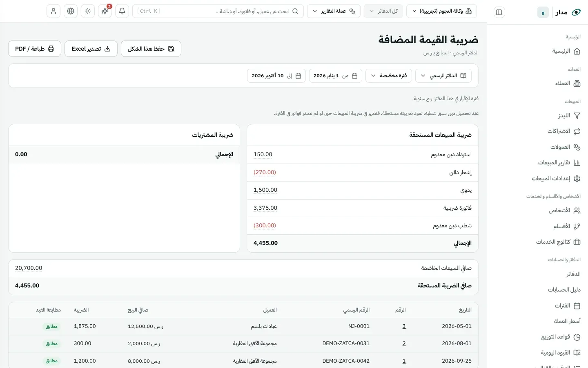
Task: Click حفظ هذا الشكل button
Action: coord(151,49)
